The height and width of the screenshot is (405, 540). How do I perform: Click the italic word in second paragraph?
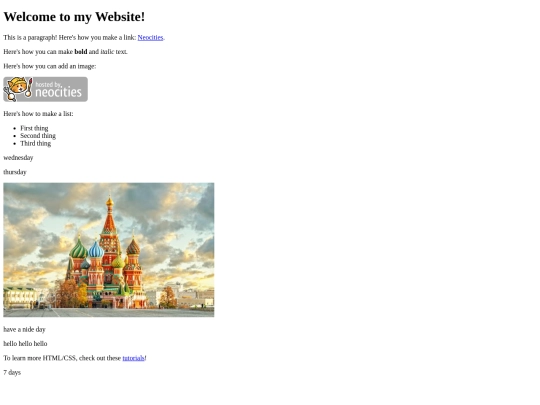pos(107,52)
